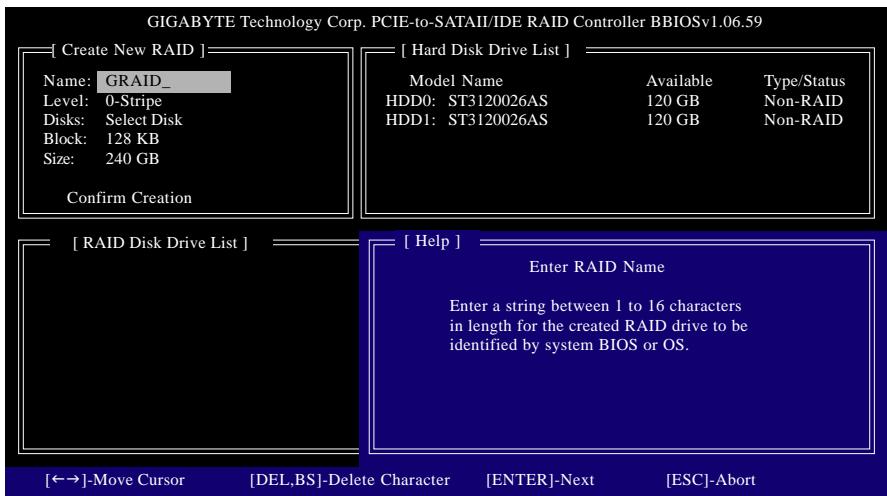The image size is (887, 496).
Task: Click the Model Name column header
Action: click(x=456, y=81)
